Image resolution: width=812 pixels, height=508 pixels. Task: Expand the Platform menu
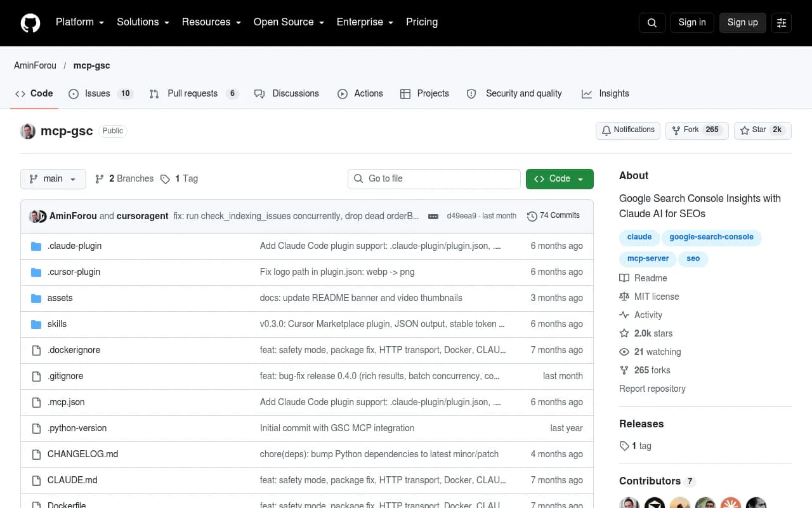pyautogui.click(x=79, y=22)
